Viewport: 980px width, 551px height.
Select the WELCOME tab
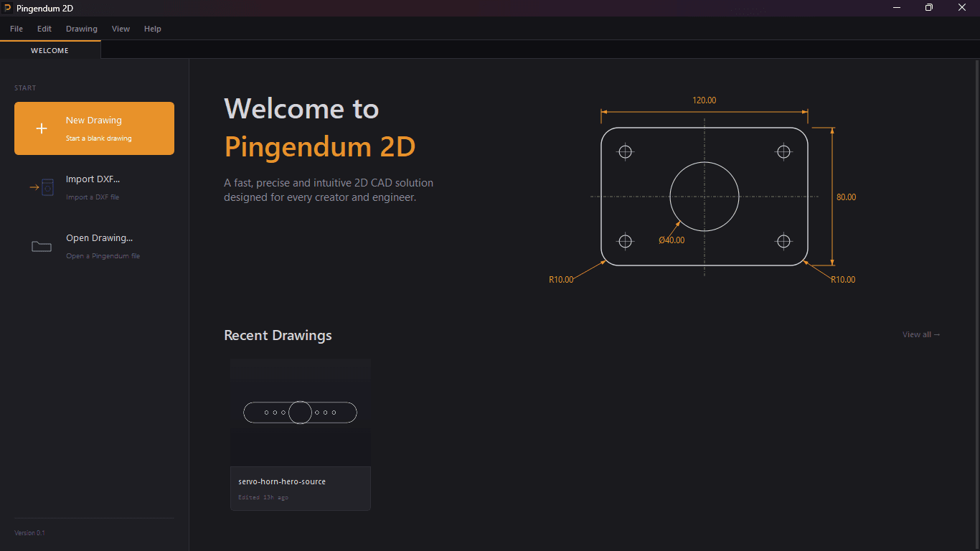click(50, 50)
